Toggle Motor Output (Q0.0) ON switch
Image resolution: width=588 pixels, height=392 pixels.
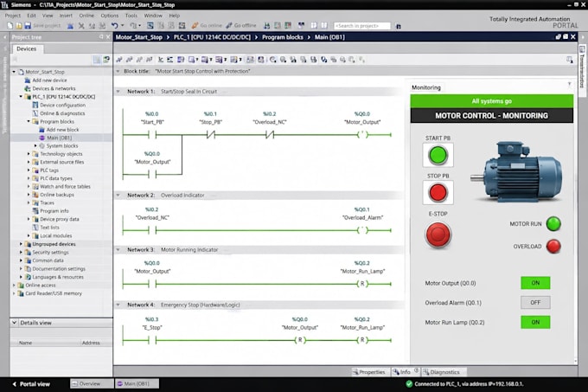point(535,283)
